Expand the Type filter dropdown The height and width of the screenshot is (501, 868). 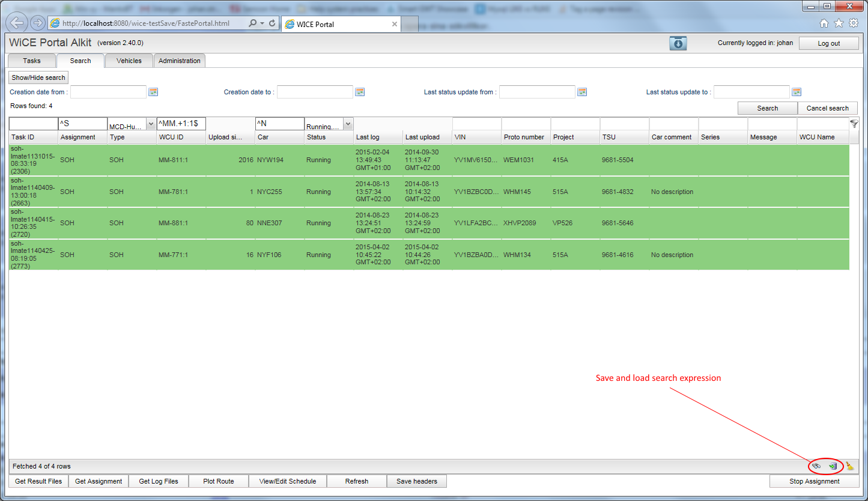(150, 124)
